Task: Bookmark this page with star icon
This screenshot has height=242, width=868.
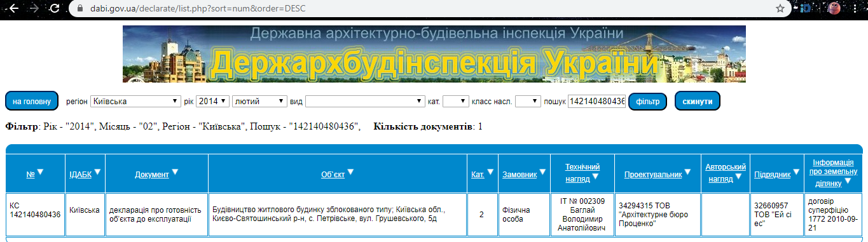Action: 780,9
